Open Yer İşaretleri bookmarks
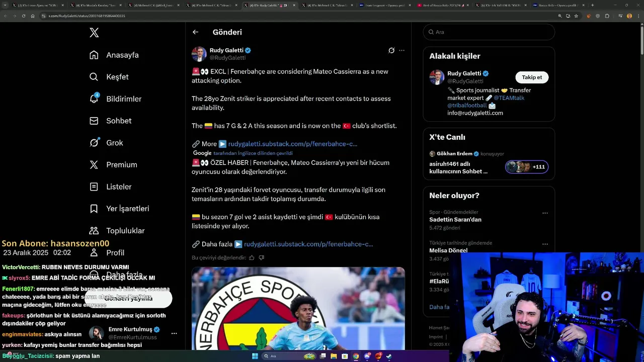Image resolution: width=644 pixels, height=362 pixels. [119, 209]
